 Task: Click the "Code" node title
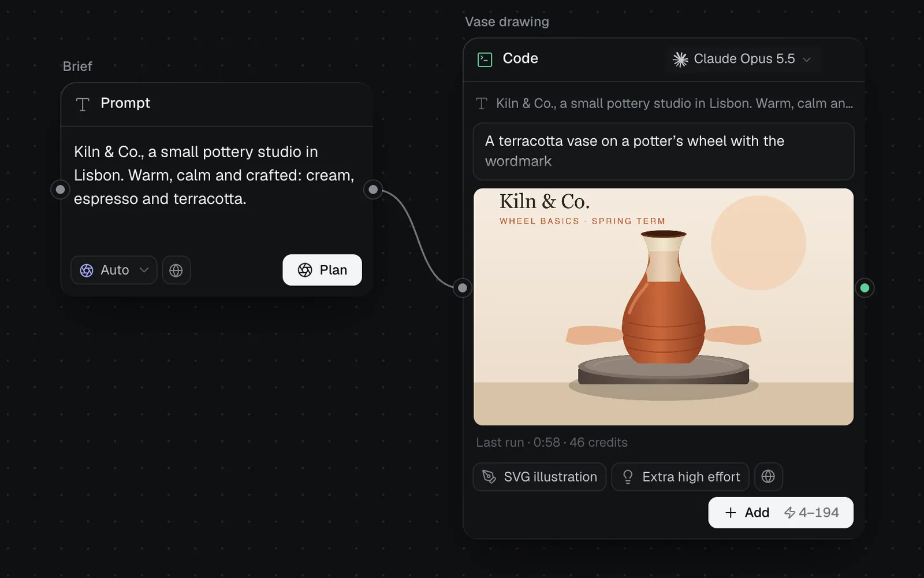pyautogui.click(x=520, y=58)
